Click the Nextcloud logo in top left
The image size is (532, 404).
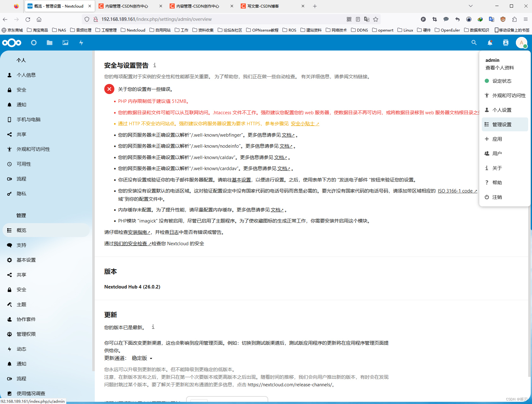(x=12, y=43)
